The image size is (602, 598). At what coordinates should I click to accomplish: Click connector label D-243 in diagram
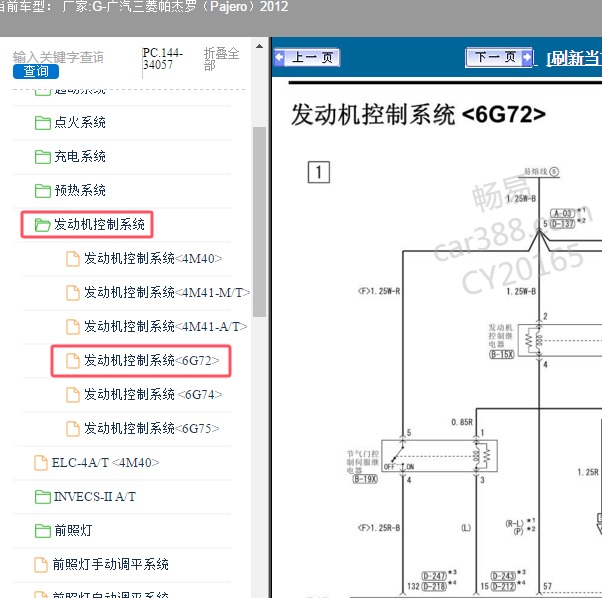(503, 576)
